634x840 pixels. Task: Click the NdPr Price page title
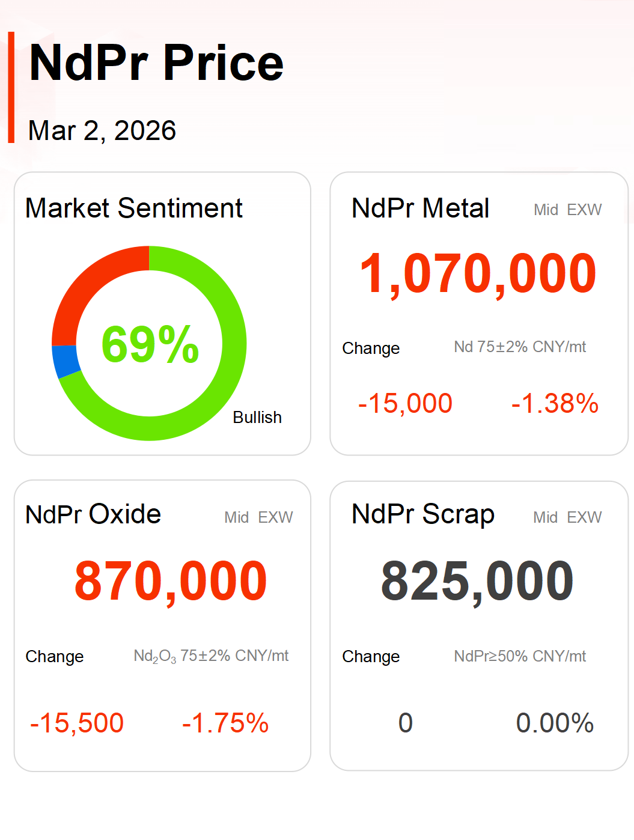tap(156, 63)
